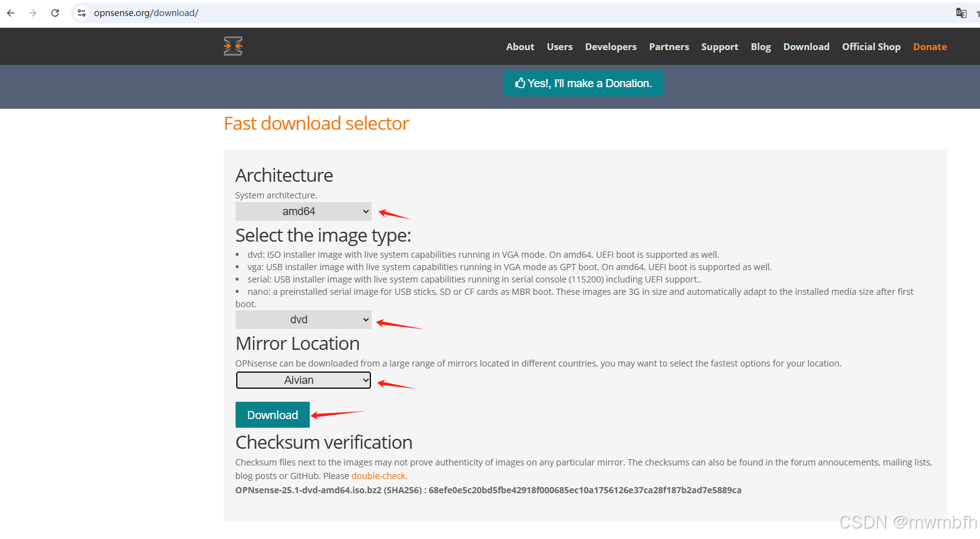Click the translate page icon
The height and width of the screenshot is (539, 980).
961,13
